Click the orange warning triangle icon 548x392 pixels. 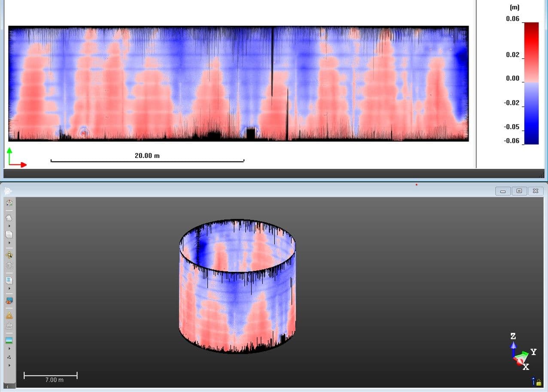(9, 315)
